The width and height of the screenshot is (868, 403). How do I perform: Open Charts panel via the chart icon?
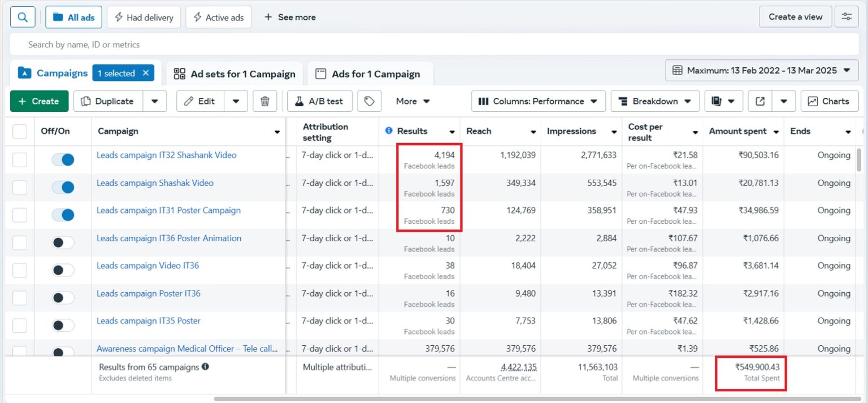829,101
